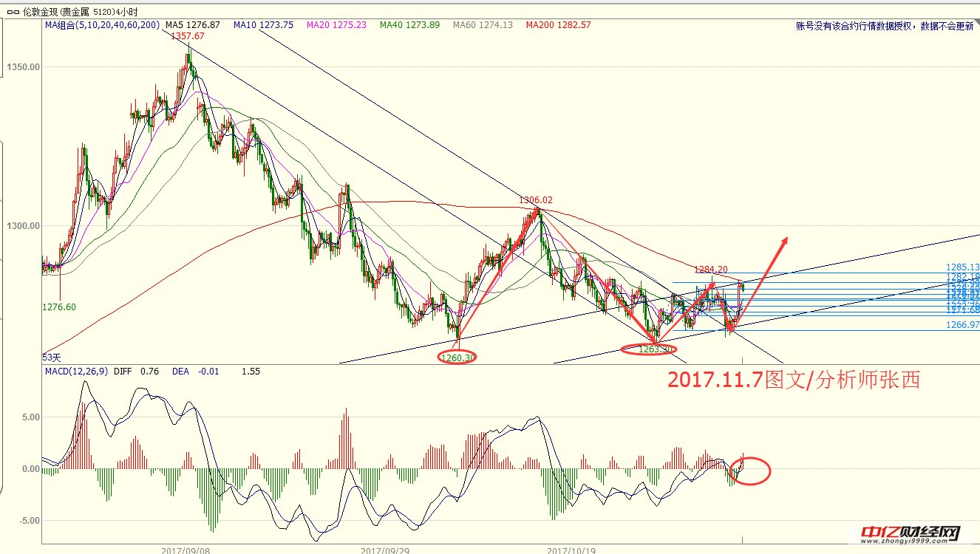Open MACD(12,26,9) indicator parameters
The image size is (980, 554).
click(x=77, y=372)
